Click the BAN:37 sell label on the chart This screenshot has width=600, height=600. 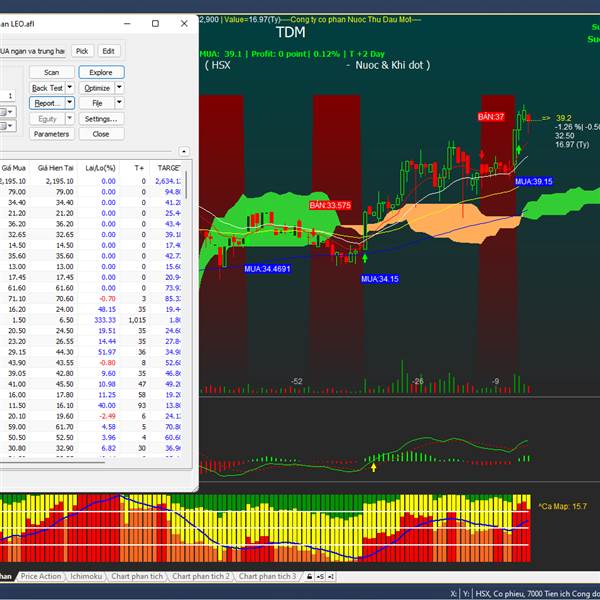(x=491, y=117)
